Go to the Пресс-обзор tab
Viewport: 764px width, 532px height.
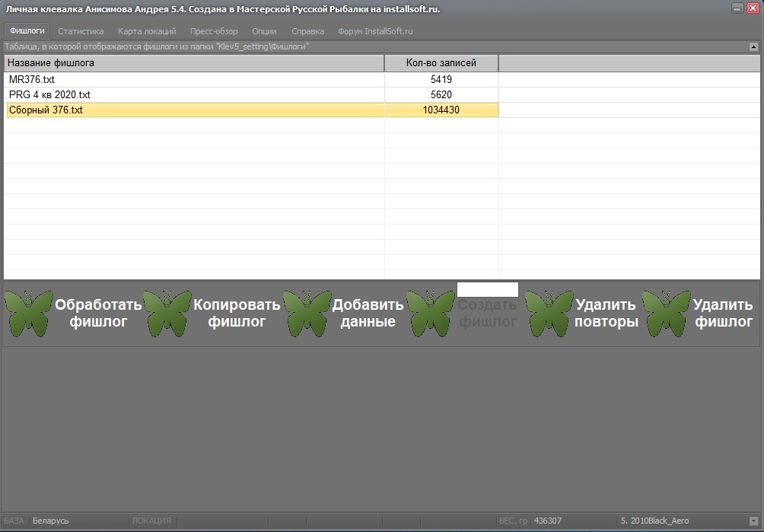214,31
